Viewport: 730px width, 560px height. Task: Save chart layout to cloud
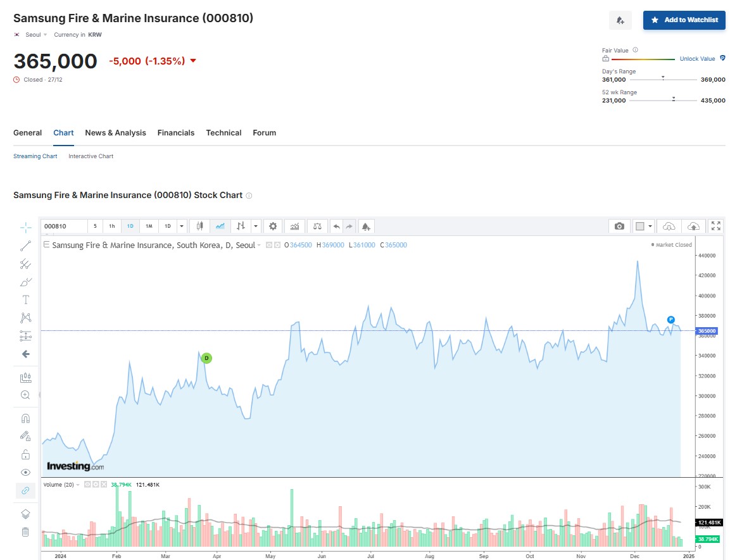pos(694,227)
